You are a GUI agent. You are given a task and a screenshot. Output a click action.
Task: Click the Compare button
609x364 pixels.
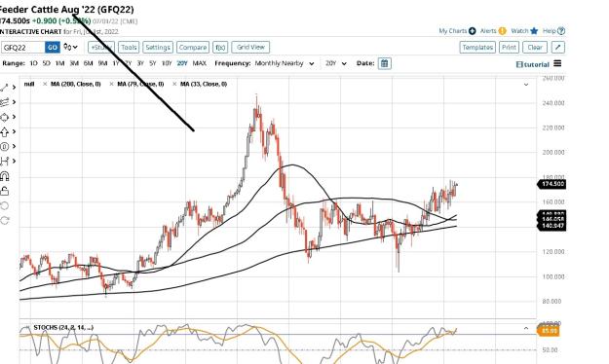[x=193, y=48]
